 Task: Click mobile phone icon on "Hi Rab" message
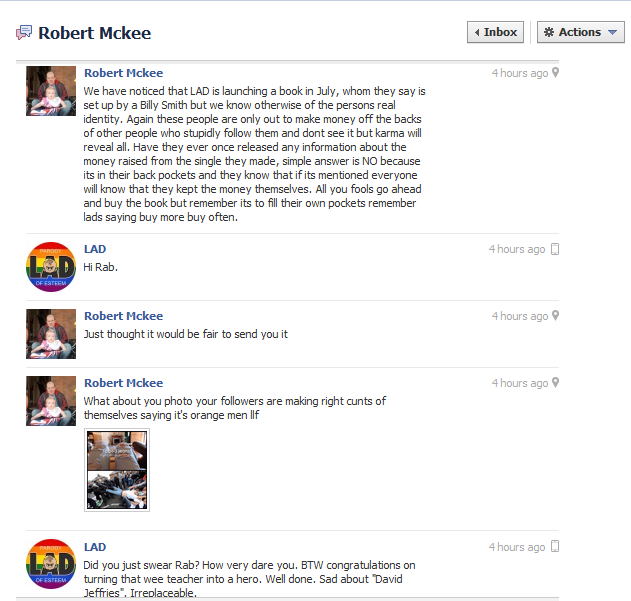(x=555, y=249)
